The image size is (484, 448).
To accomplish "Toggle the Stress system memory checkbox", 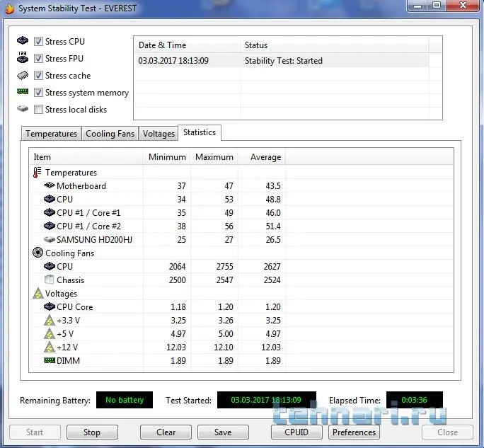I will click(x=38, y=92).
